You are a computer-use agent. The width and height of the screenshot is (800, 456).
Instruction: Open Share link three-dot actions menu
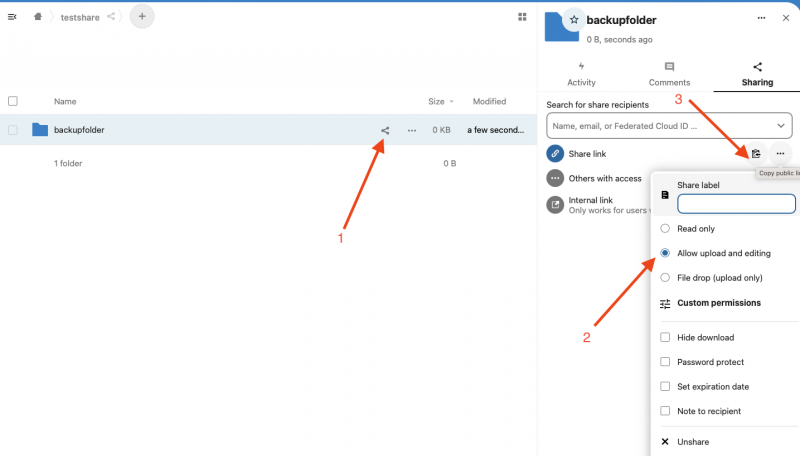(780, 153)
